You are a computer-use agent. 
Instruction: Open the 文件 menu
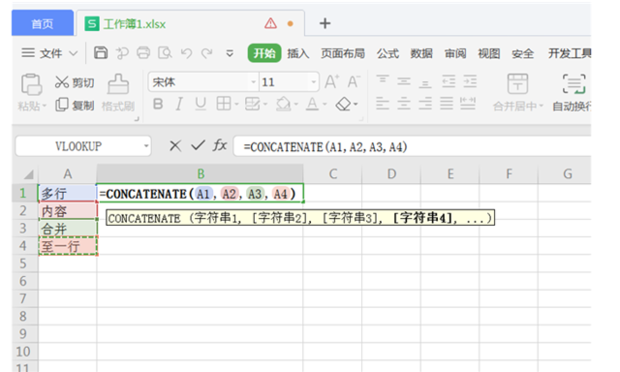tap(50, 53)
